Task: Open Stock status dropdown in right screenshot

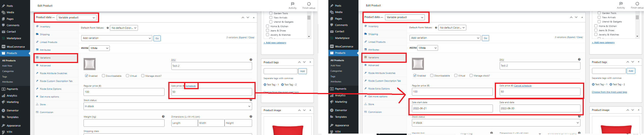Action: point(496,123)
